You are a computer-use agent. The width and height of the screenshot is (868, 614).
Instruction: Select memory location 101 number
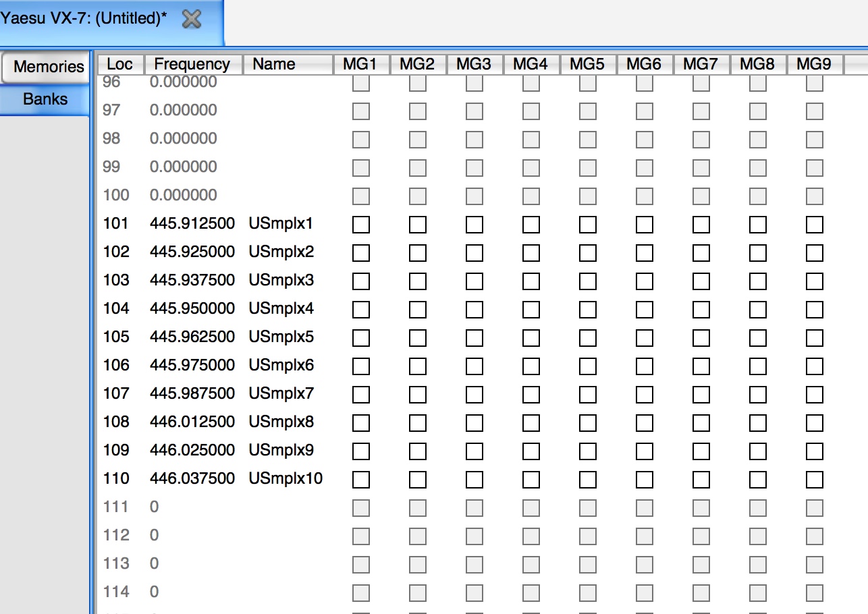tap(116, 223)
